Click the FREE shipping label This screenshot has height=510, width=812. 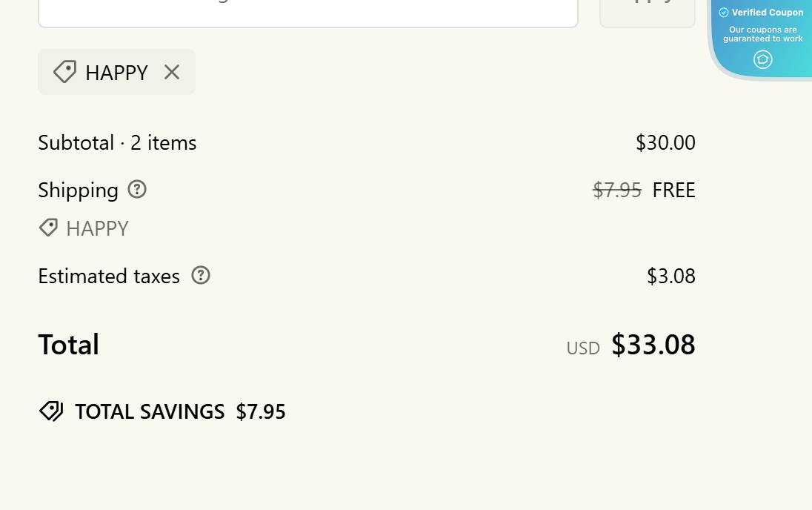click(673, 191)
